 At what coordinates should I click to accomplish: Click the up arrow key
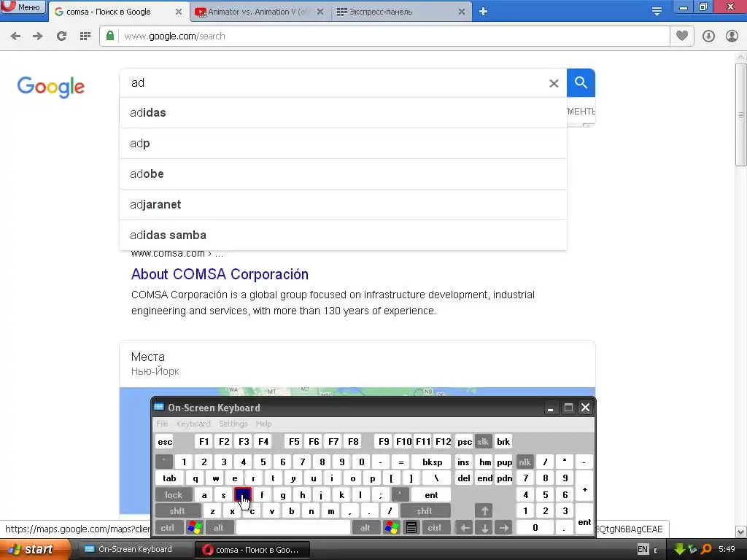pos(484,511)
